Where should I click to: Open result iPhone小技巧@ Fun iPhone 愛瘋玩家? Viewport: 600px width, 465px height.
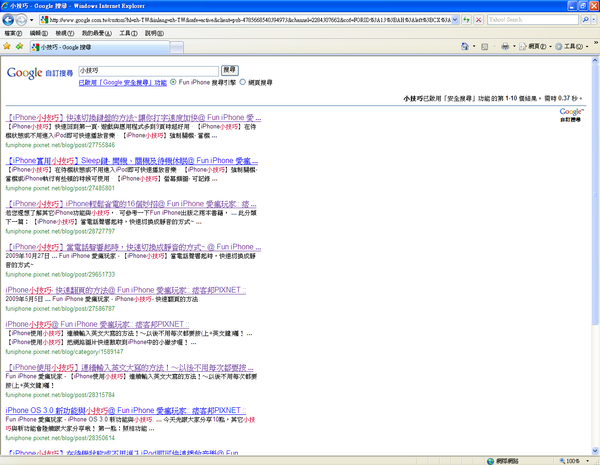(97, 324)
